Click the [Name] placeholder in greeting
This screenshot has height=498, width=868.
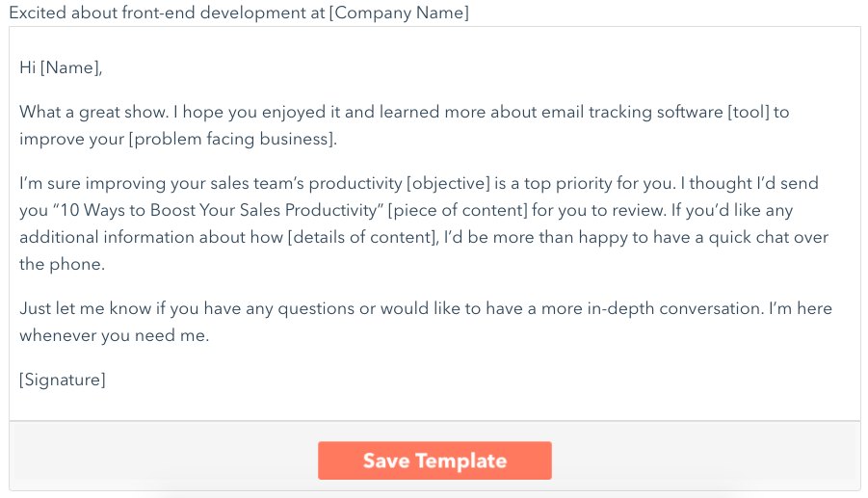pos(70,67)
